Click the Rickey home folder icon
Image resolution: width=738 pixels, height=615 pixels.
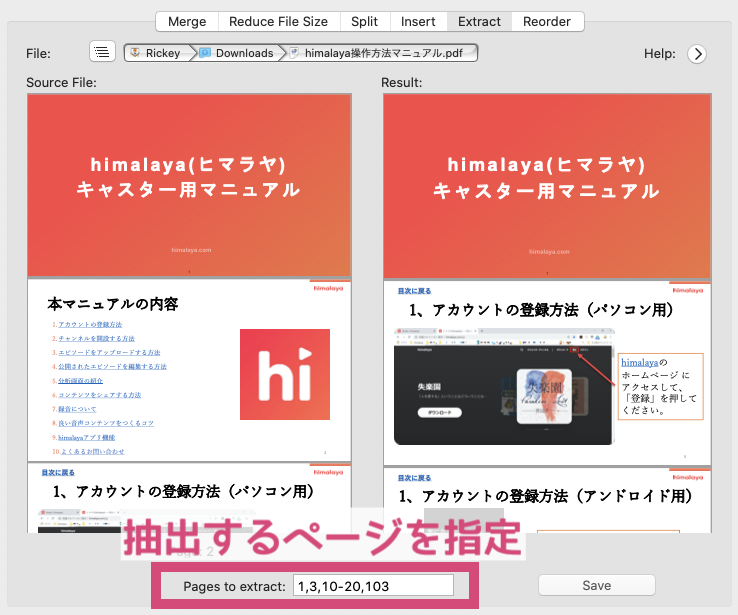pyautogui.click(x=135, y=53)
